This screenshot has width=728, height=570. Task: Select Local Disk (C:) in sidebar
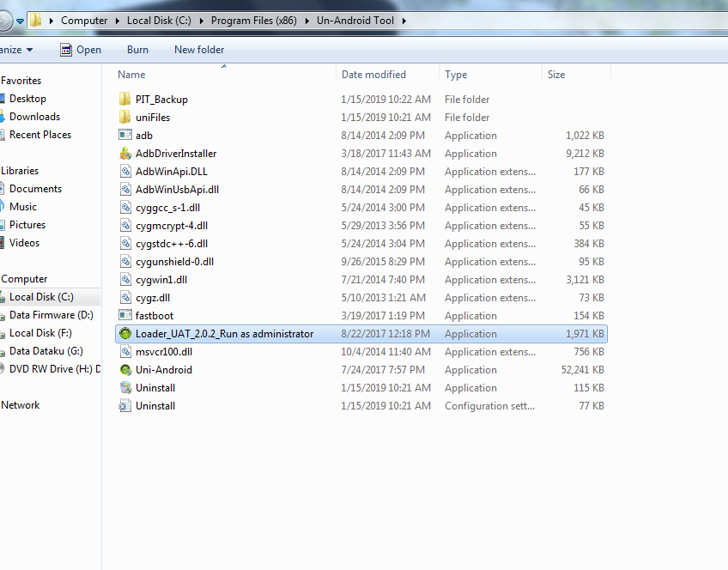(x=41, y=297)
